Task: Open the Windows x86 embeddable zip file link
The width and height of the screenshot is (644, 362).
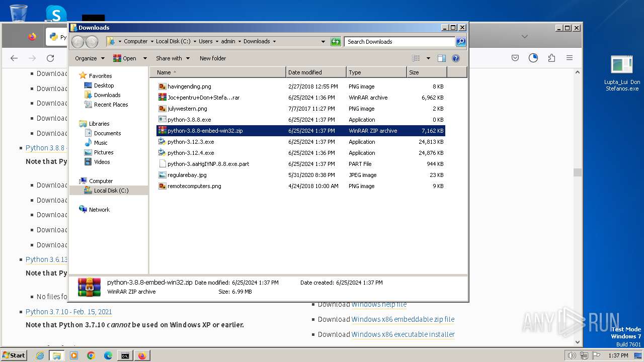Action: pos(403,319)
